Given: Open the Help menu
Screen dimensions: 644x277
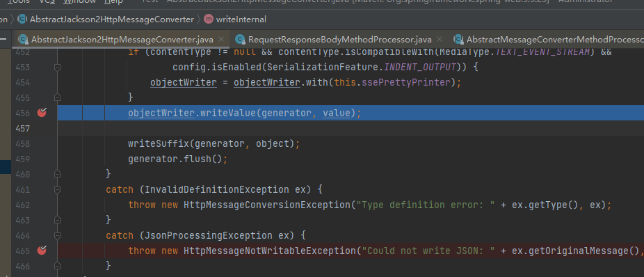Looking at the screenshot, I should tap(113, 1).
